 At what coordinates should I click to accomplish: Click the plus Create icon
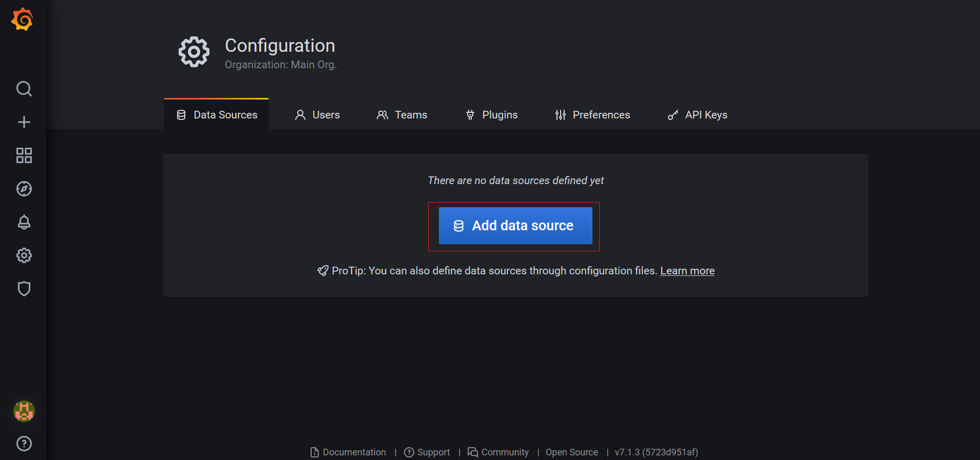[x=24, y=122]
